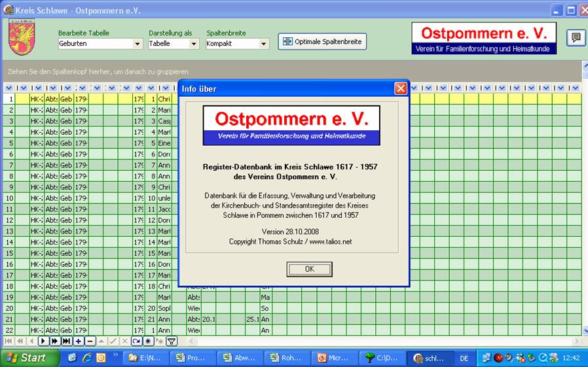
Task: Go to previous record with single left arrow
Action: pyautogui.click(x=31, y=341)
